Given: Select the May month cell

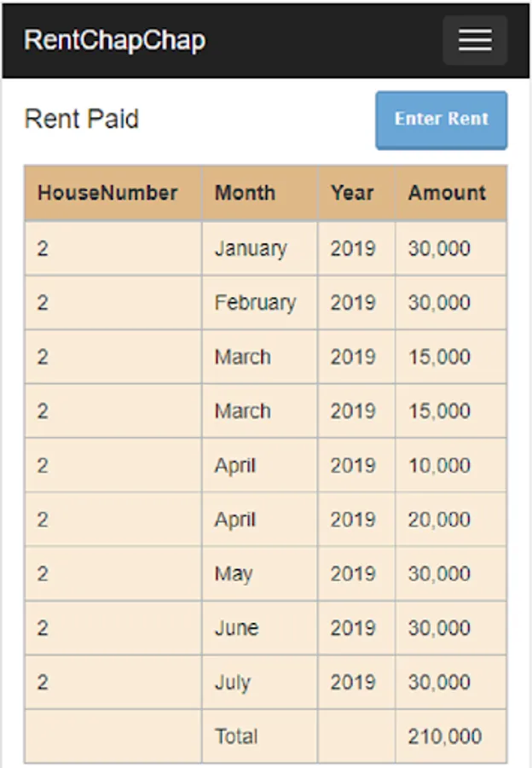Looking at the screenshot, I should click(234, 574).
